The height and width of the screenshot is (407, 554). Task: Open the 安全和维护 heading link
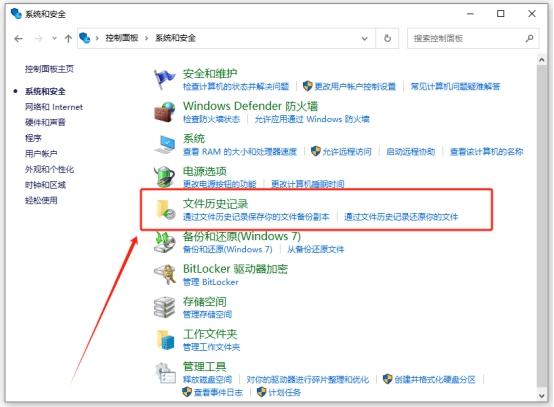pos(210,73)
